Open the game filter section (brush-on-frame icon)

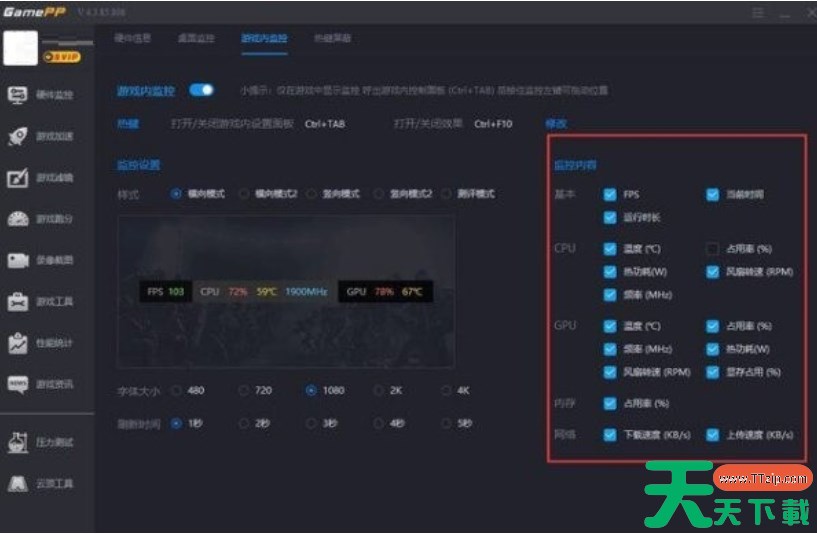tap(17, 178)
